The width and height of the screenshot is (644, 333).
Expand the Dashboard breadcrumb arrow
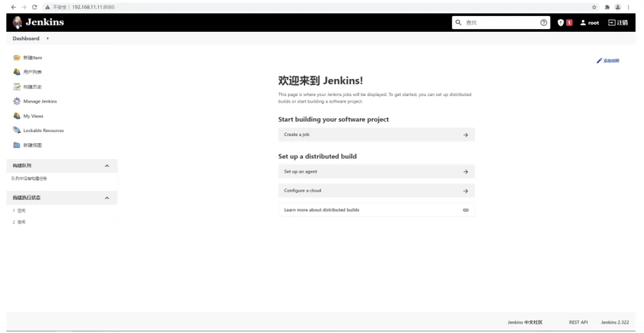(48, 39)
